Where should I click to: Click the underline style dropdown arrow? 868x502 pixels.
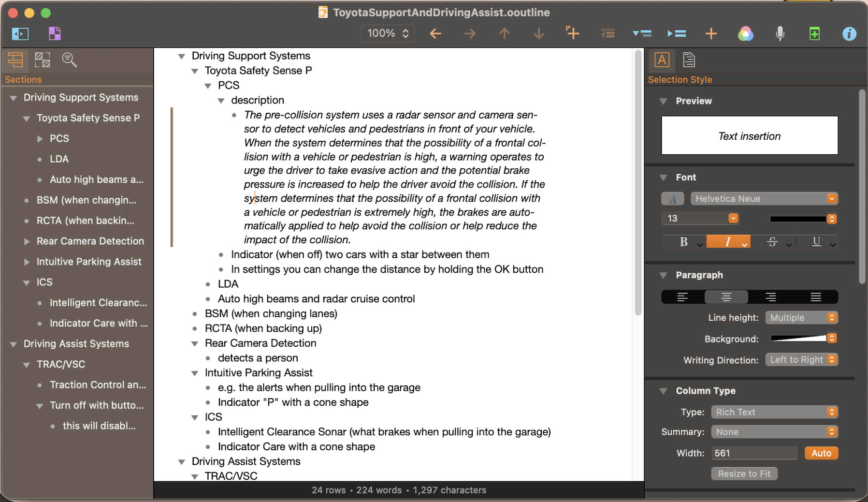[x=833, y=245]
